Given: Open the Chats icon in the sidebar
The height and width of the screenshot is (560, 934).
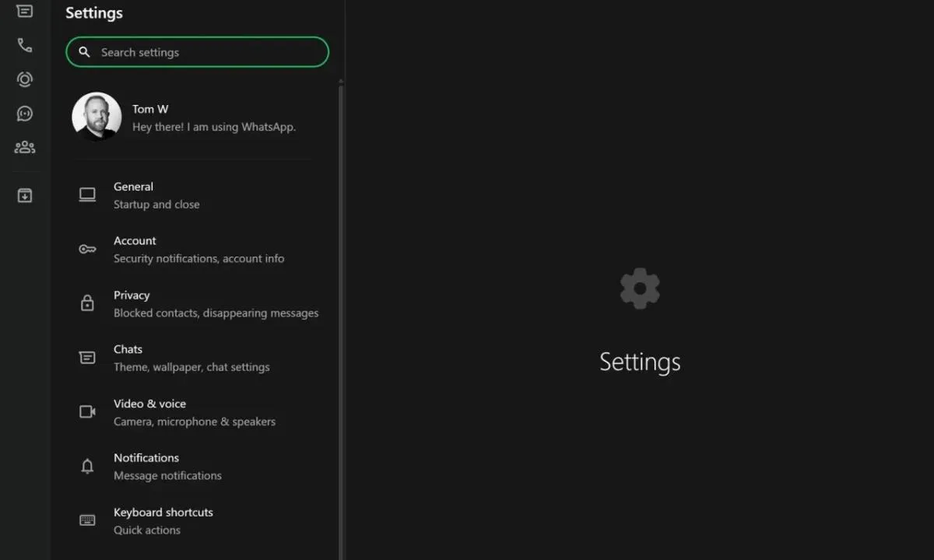Looking at the screenshot, I should 25,11.
